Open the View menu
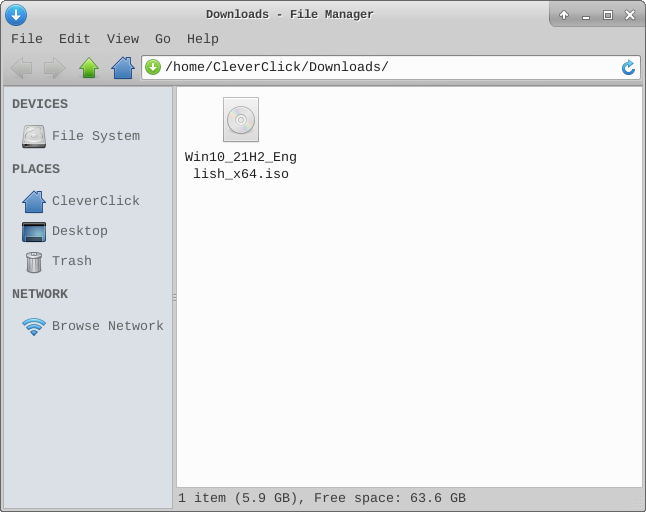Screen dimensions: 646x512 click(x=123, y=39)
